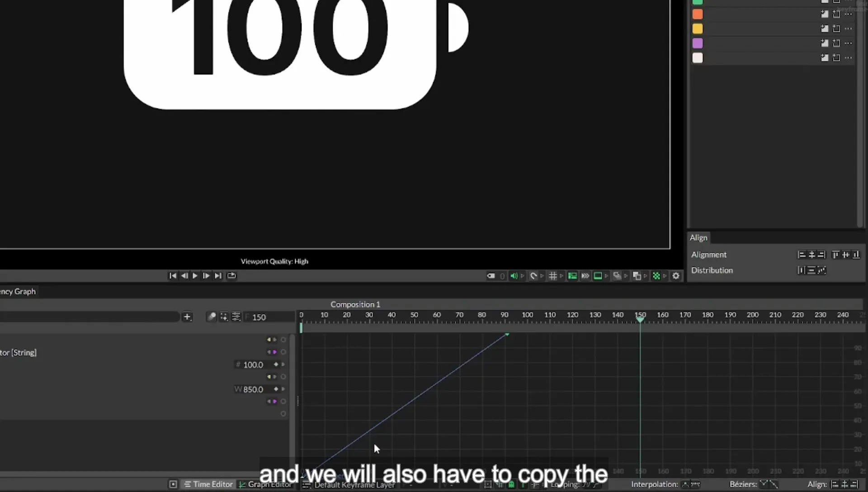Open the Align panel tab
The image size is (868, 492).
698,238
